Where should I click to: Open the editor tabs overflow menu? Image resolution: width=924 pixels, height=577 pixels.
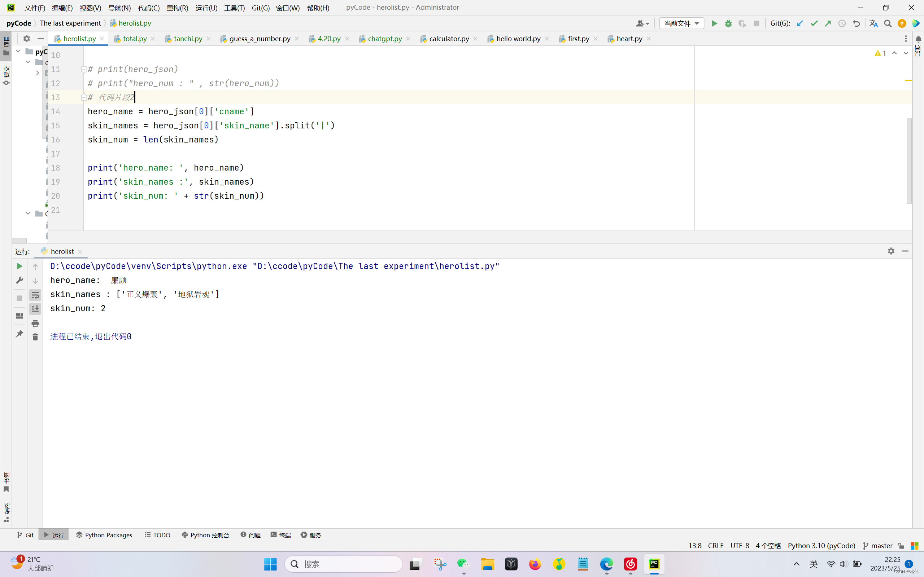click(906, 39)
